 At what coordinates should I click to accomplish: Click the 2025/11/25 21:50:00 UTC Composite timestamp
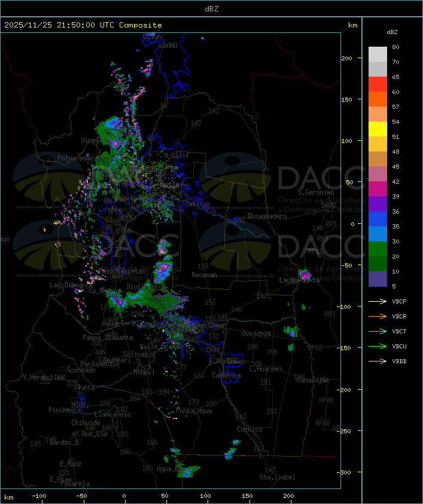(x=83, y=25)
